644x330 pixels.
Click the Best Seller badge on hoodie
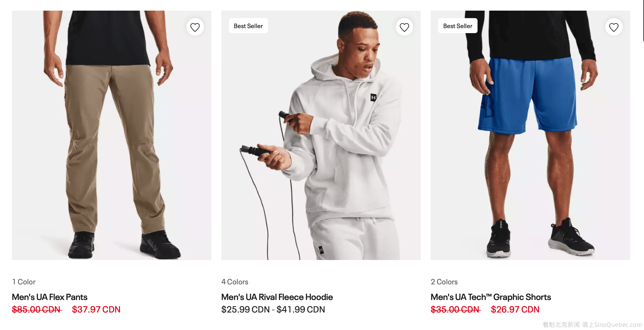pyautogui.click(x=248, y=26)
